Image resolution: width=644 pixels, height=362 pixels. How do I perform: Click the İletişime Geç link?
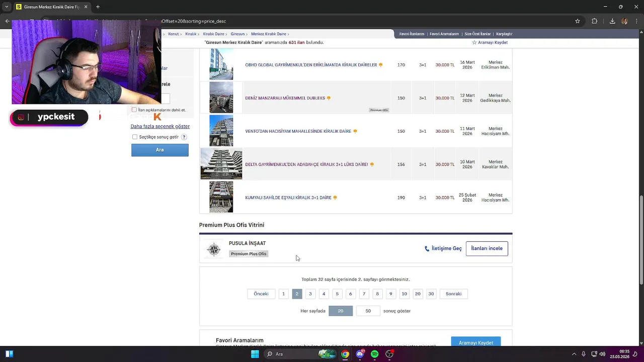pyautogui.click(x=446, y=248)
